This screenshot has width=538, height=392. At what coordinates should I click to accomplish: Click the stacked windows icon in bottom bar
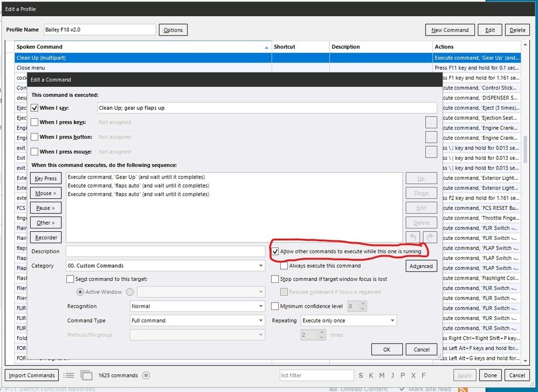point(86,375)
